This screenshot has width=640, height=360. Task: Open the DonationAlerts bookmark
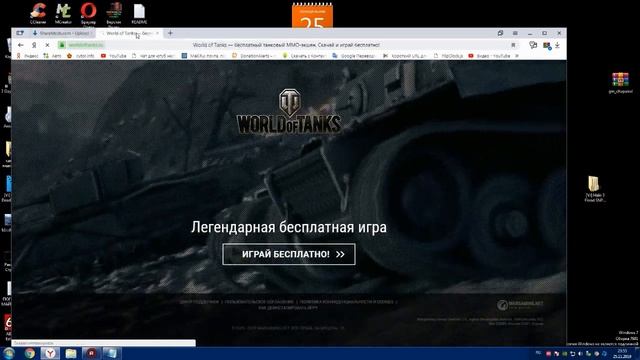point(254,56)
